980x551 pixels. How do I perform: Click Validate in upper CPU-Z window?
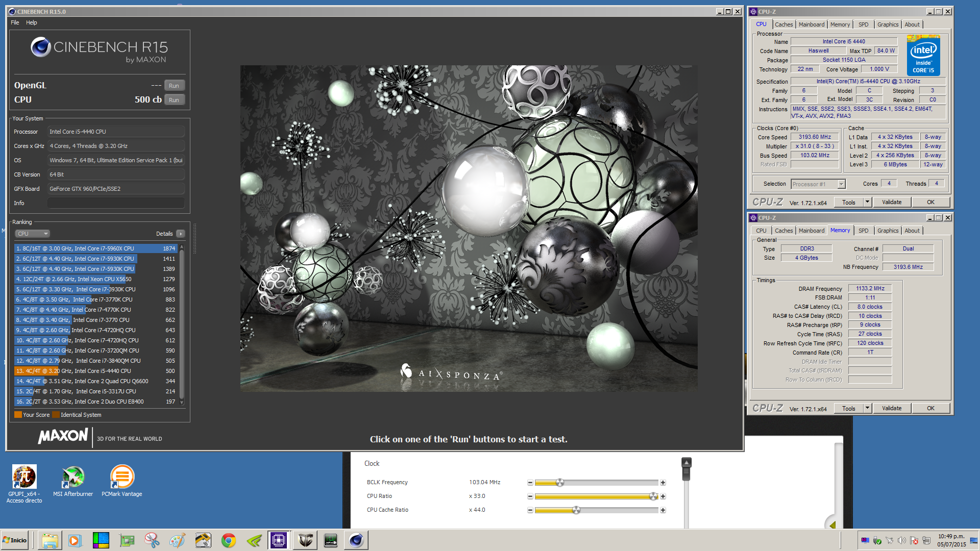[x=892, y=203]
